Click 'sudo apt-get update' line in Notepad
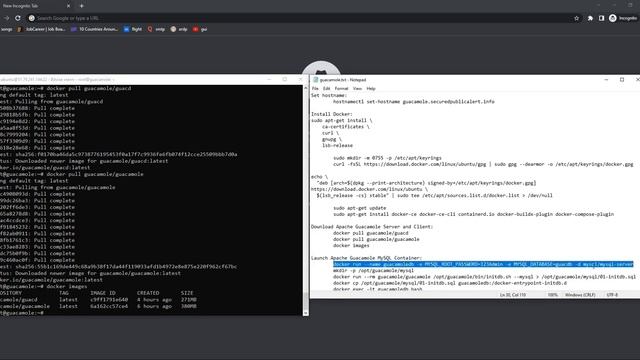The height and width of the screenshot is (360, 640). point(360,208)
